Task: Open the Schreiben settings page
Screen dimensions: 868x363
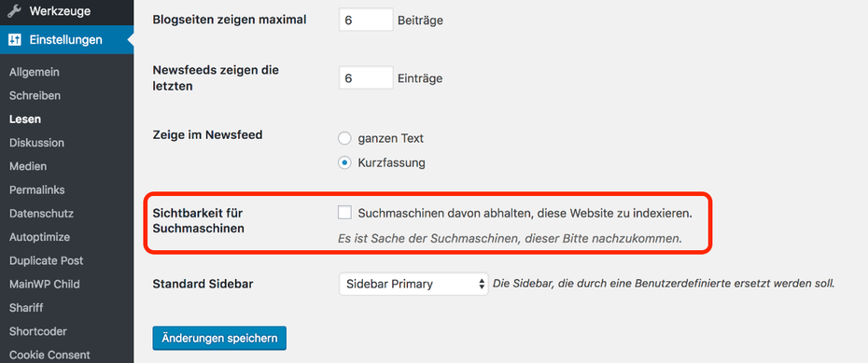Action: (35, 96)
